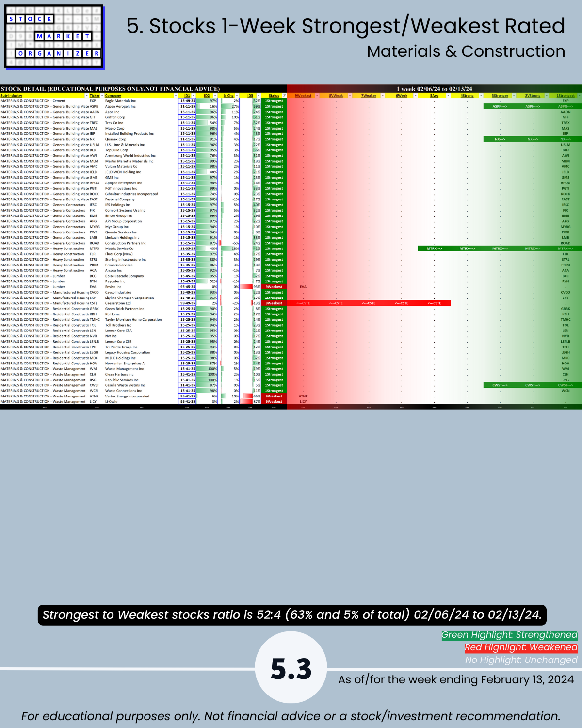Click the Stock Market Organizer logo
The height and width of the screenshot is (728, 582).
54,37
